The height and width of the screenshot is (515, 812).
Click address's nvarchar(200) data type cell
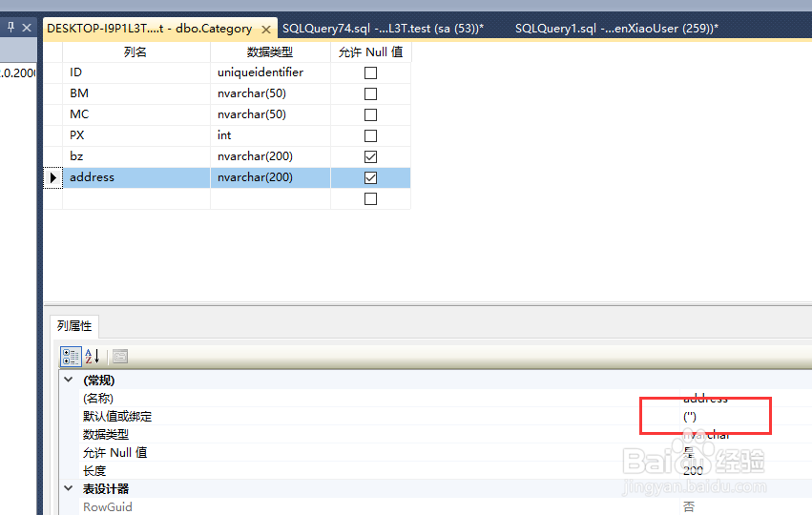point(270,177)
